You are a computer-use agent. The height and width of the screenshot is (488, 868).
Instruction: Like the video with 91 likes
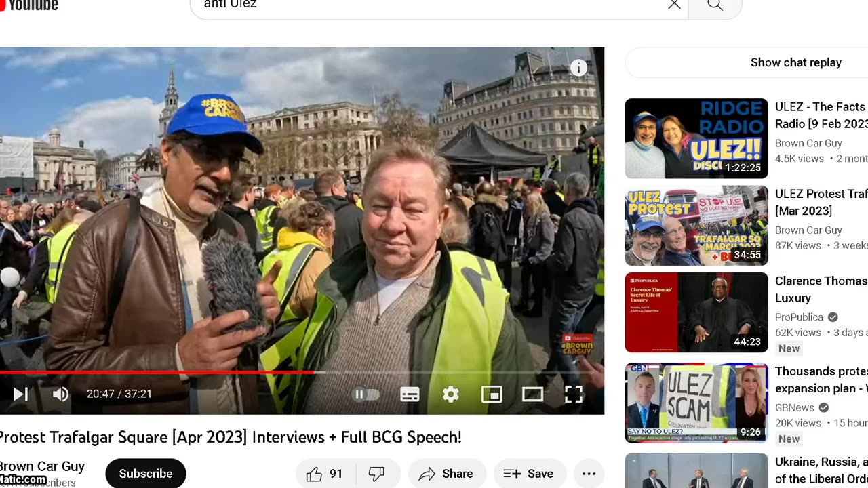coord(324,474)
